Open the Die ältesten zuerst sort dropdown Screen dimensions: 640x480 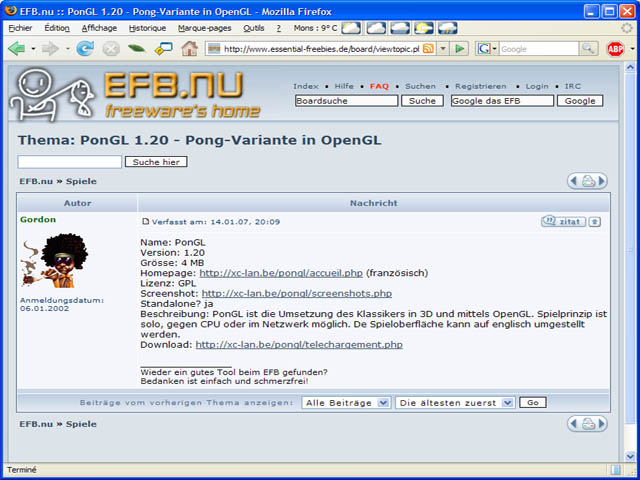[x=455, y=403]
